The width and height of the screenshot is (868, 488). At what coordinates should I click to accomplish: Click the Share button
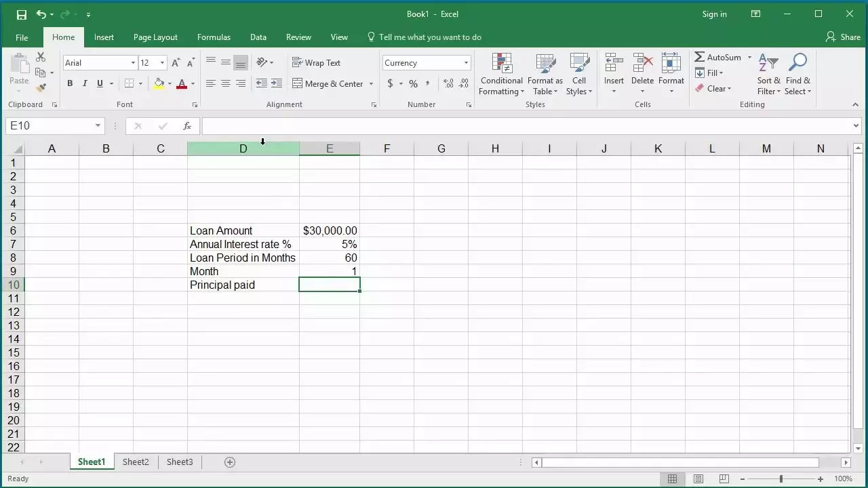(843, 37)
